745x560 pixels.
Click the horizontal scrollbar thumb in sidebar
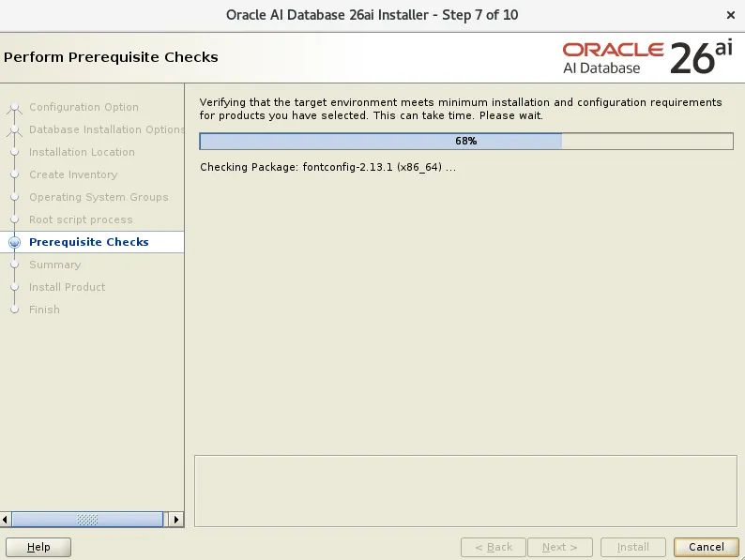pyautogui.click(x=87, y=519)
